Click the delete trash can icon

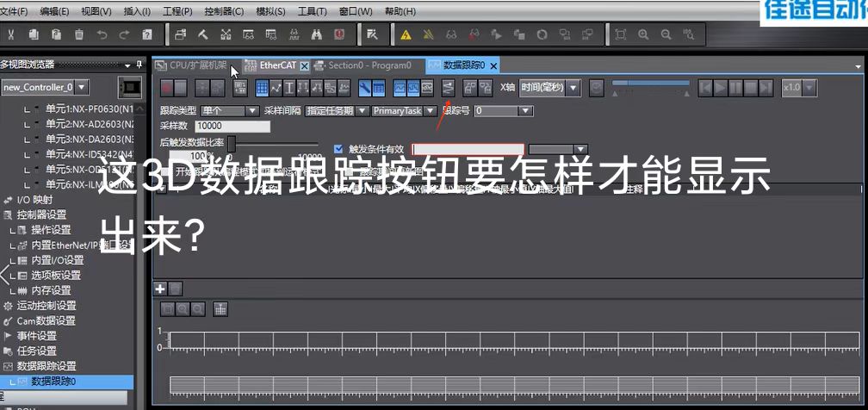(x=79, y=34)
